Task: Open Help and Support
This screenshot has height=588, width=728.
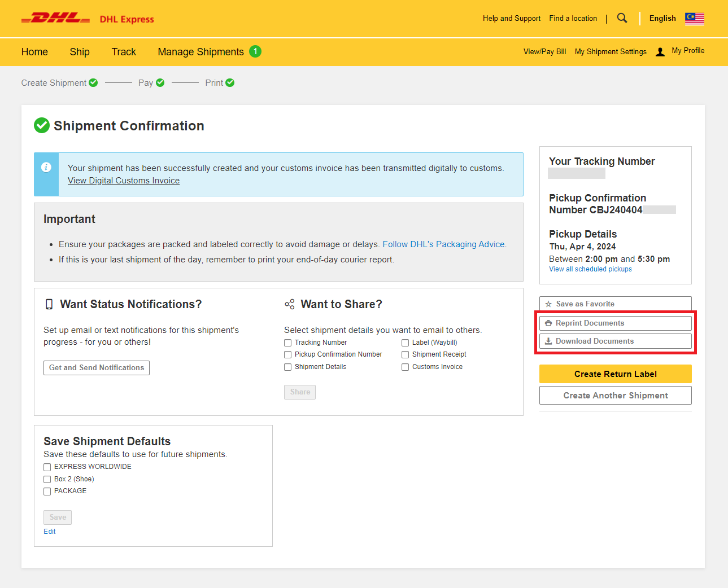Action: (x=512, y=19)
